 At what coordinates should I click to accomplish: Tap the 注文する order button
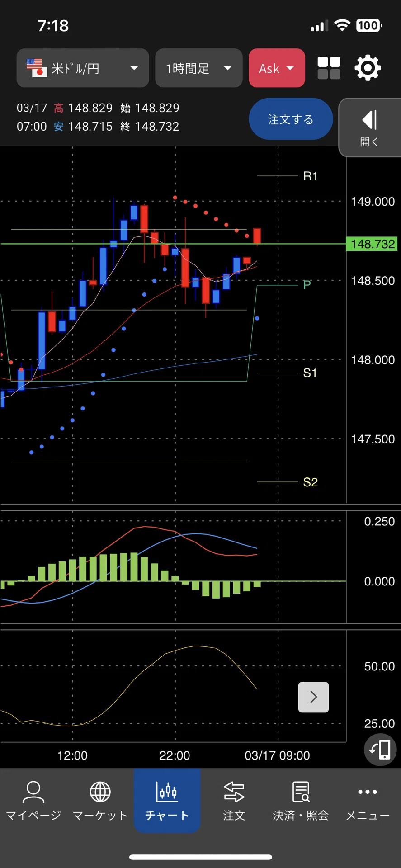[291, 119]
